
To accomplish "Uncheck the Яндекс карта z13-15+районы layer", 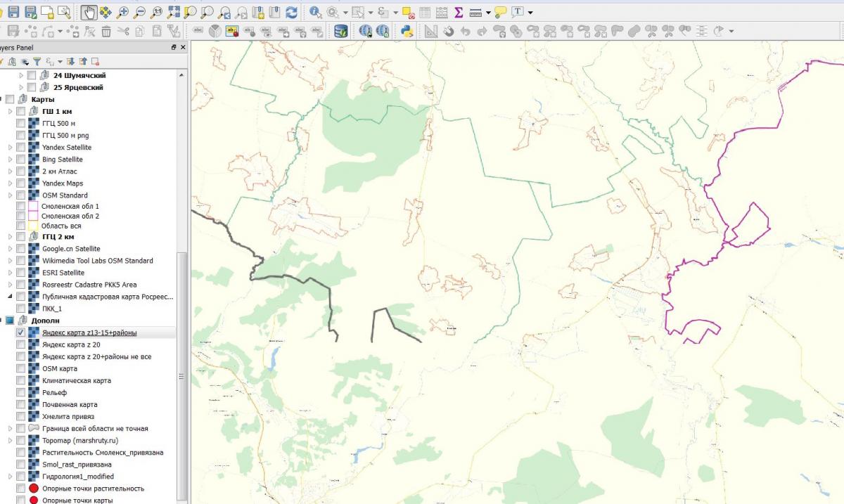I will tap(20, 332).
